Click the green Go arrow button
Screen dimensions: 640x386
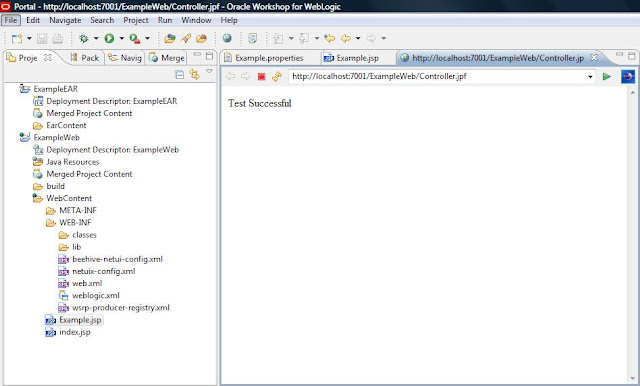(x=607, y=76)
